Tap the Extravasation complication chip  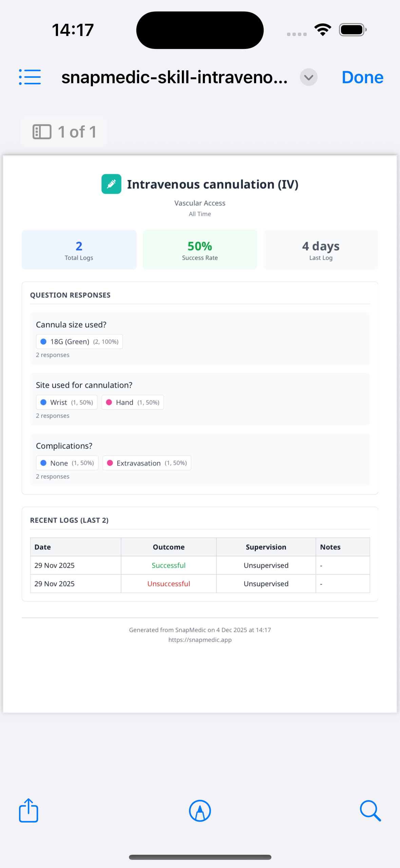tap(147, 463)
